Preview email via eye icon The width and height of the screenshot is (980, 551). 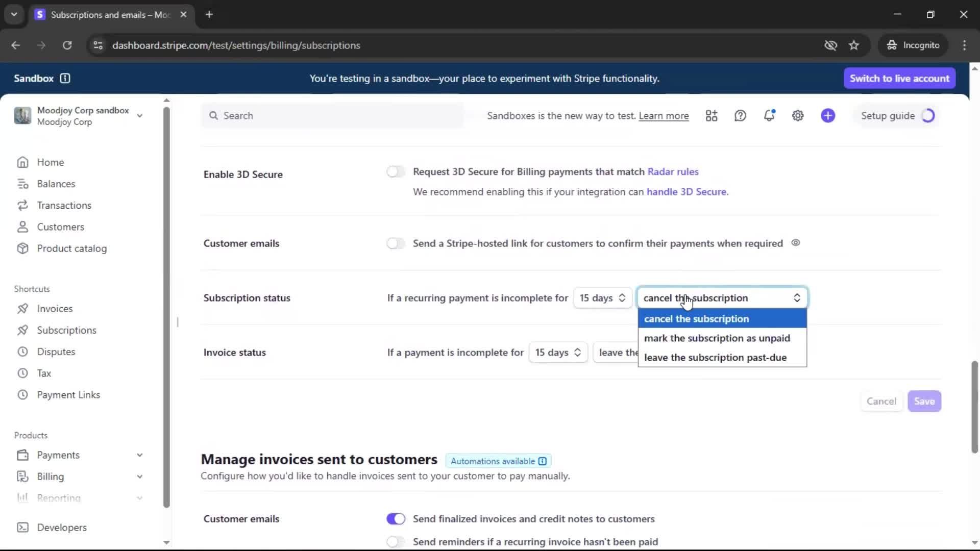click(x=796, y=243)
